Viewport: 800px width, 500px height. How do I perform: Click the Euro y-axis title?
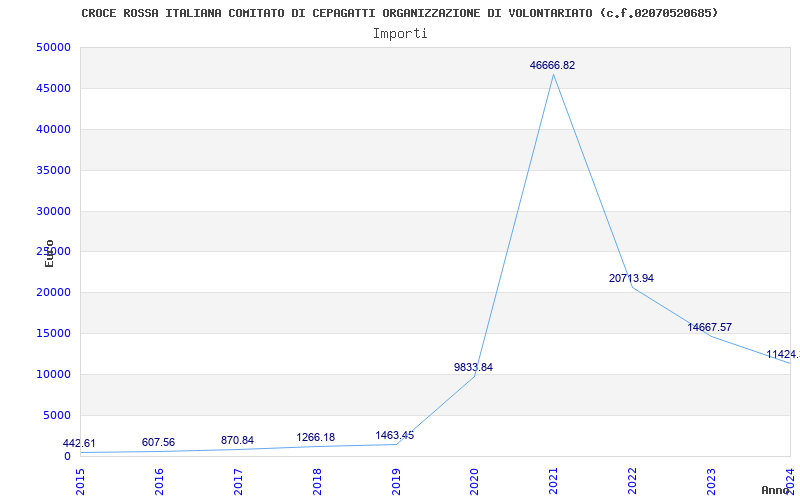(49, 254)
